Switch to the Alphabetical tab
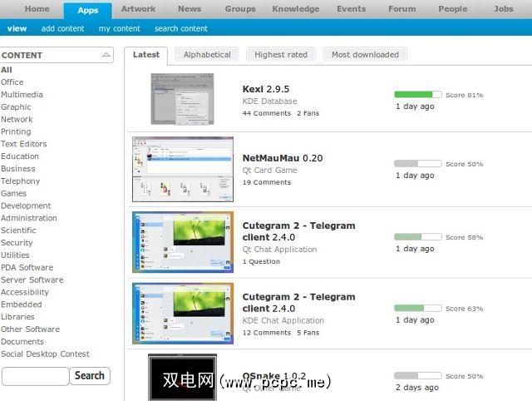Viewport: 532px width, 401px height. [x=207, y=55]
